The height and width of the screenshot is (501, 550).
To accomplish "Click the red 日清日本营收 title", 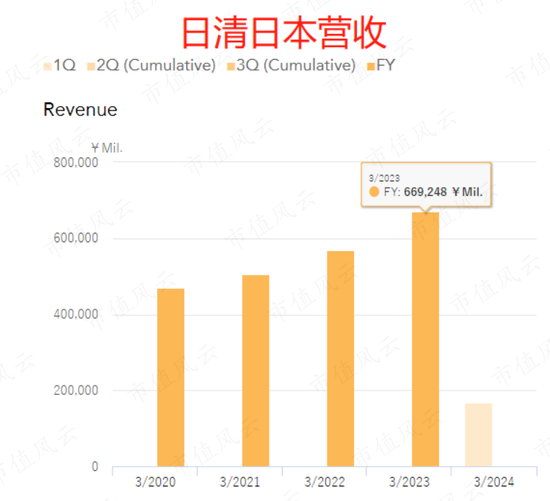I will [284, 32].
